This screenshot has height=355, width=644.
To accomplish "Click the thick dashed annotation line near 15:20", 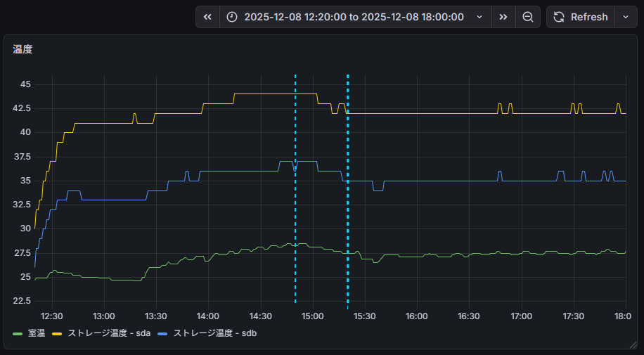I will click(348, 189).
